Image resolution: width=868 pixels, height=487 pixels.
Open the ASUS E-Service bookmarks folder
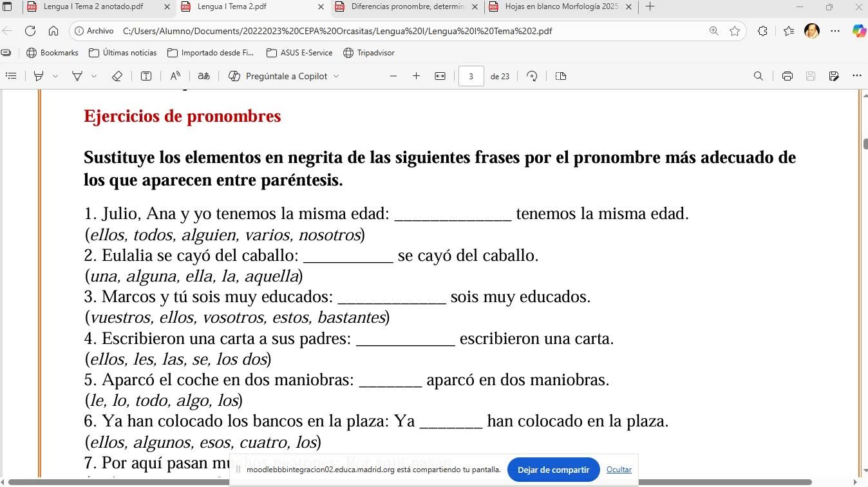coord(299,53)
